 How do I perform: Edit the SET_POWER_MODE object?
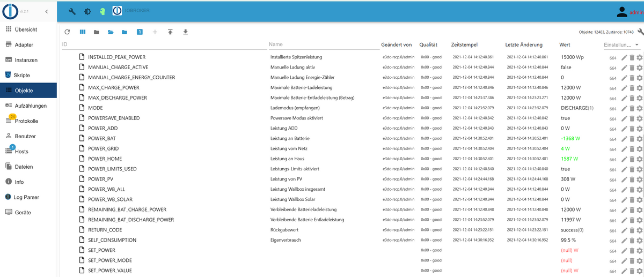coord(624,261)
